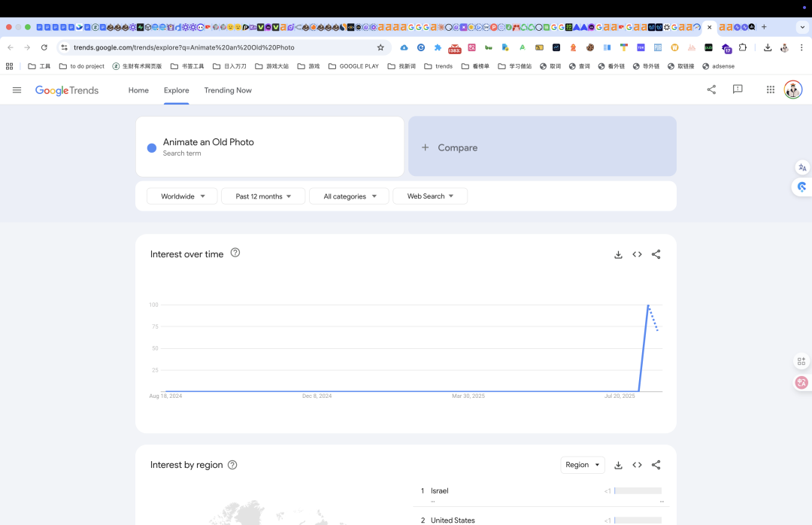Open the bookmarks apps grid icon
The width and height of the screenshot is (812, 525).
pos(9,66)
